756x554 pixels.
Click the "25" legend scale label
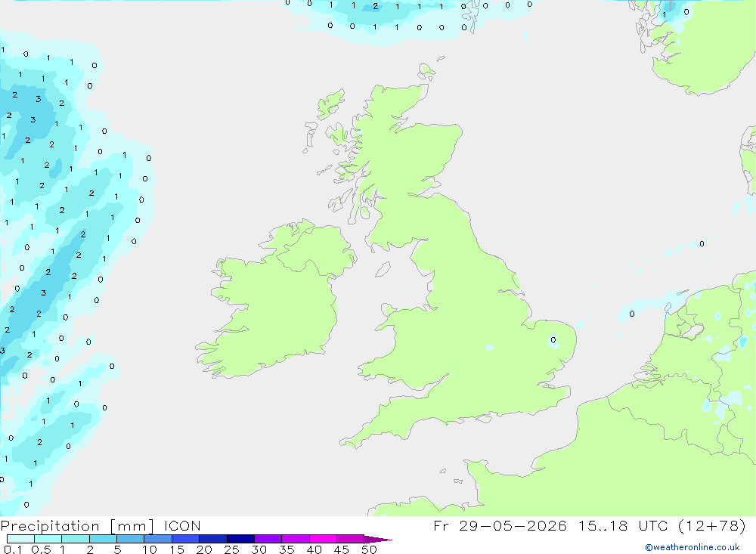[x=231, y=549]
